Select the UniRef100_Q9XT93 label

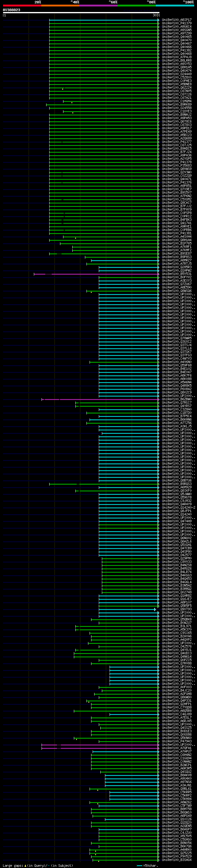(177, 609)
